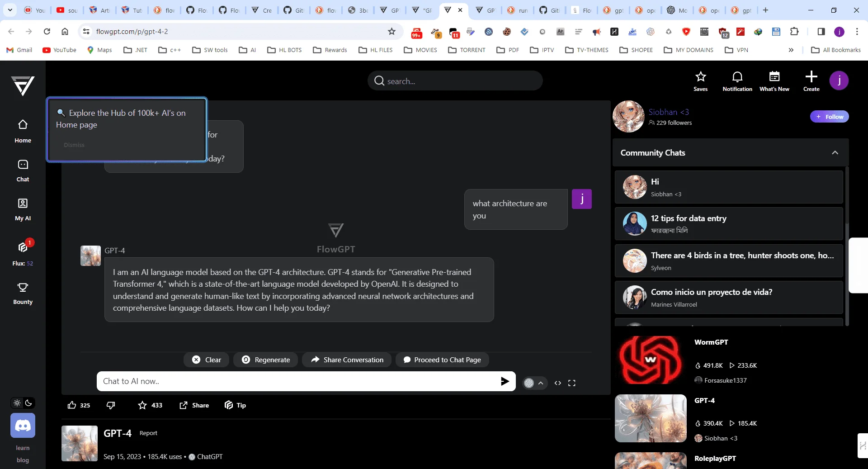Close the active FlowGPT tab
The image size is (868, 469).
tap(460, 10)
